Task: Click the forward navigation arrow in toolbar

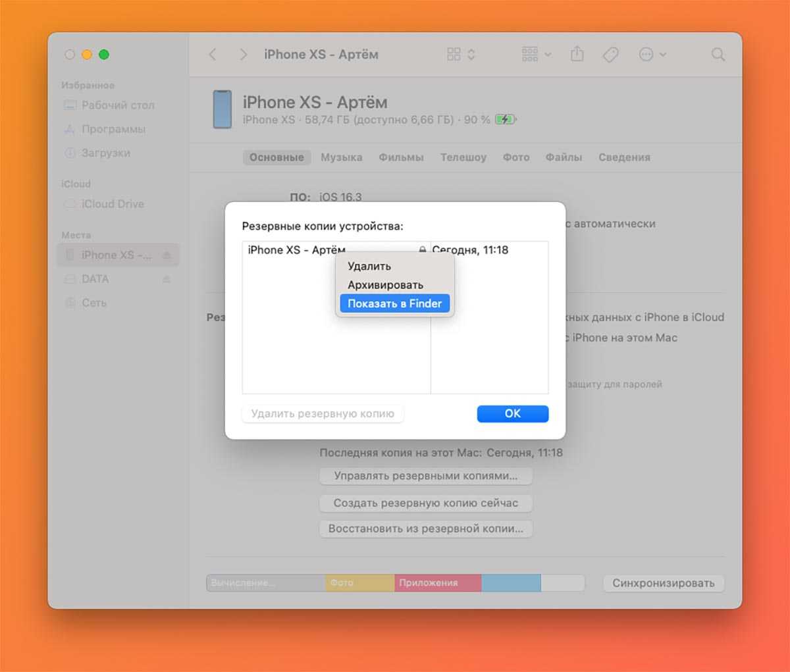Action: (x=243, y=55)
